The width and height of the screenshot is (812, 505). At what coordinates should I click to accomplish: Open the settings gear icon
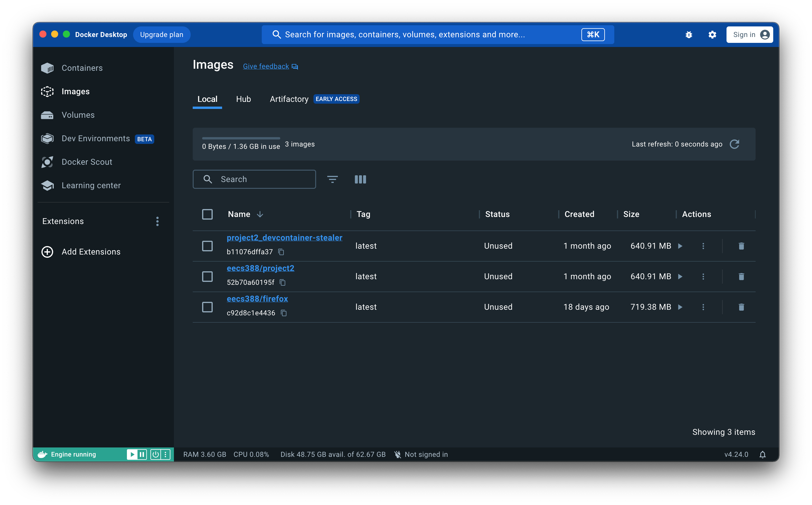coord(712,35)
